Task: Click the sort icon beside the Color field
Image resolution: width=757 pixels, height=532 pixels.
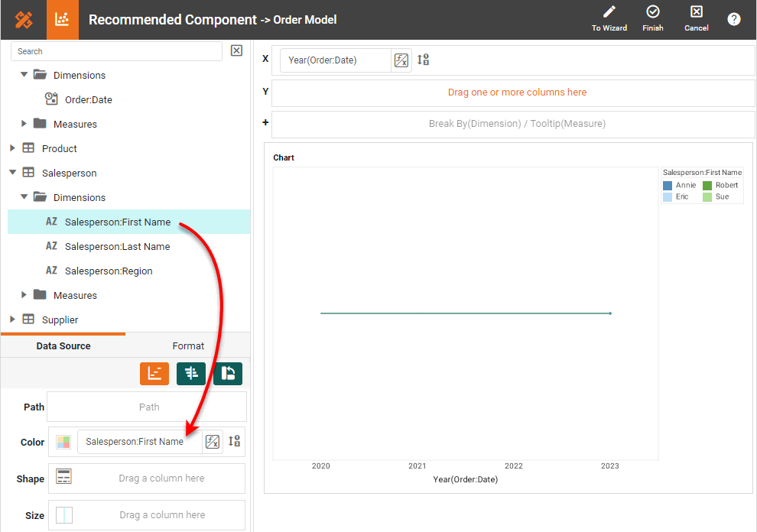Action: 235,441
